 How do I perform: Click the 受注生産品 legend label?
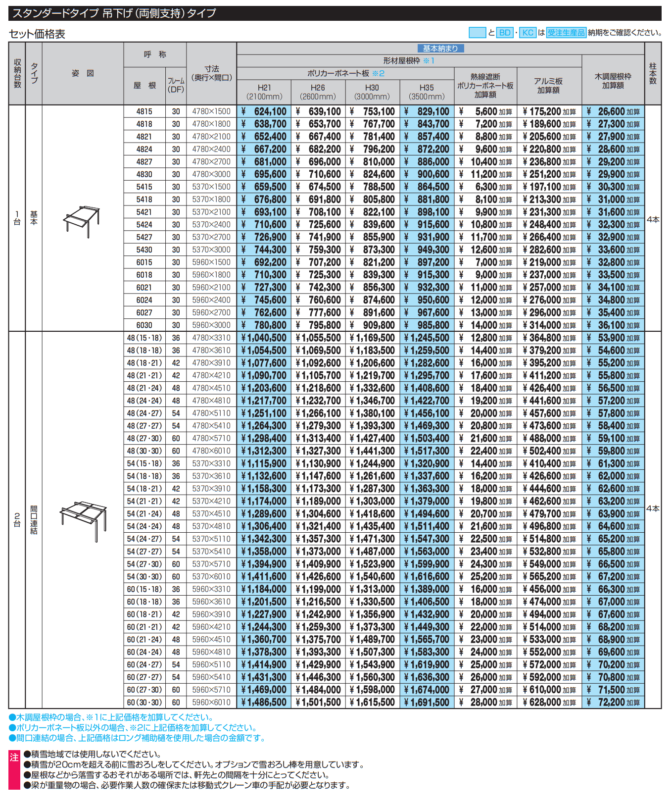566,33
